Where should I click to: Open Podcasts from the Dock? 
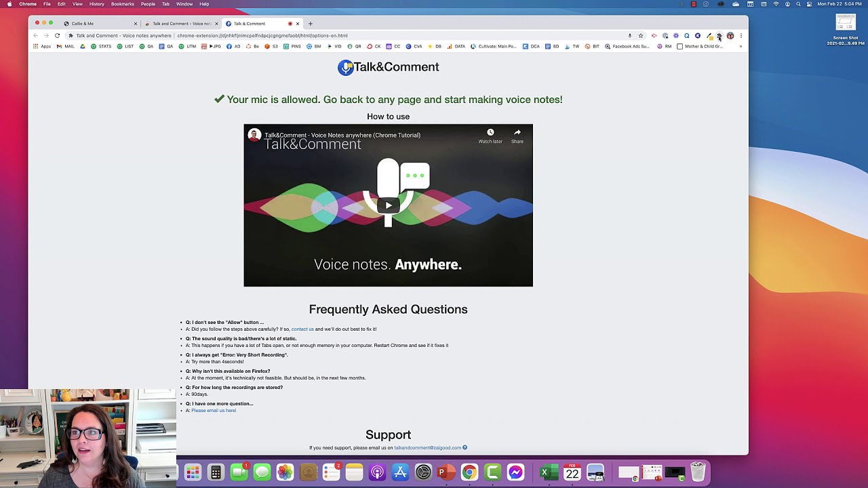click(x=377, y=472)
